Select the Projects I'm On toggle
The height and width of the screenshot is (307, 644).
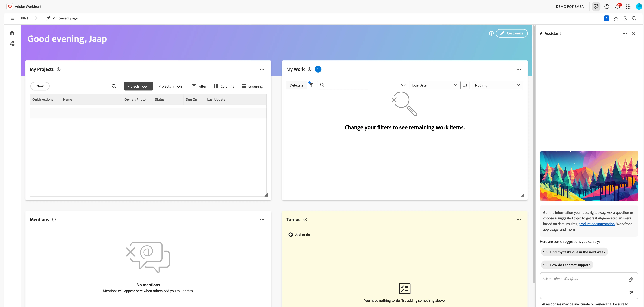[x=170, y=86]
